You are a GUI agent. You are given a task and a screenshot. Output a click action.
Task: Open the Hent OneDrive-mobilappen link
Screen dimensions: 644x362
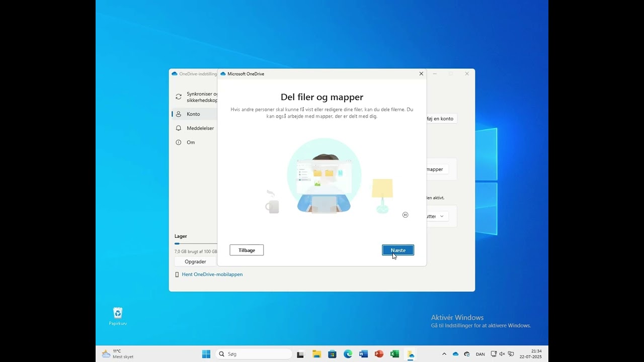[x=212, y=274]
